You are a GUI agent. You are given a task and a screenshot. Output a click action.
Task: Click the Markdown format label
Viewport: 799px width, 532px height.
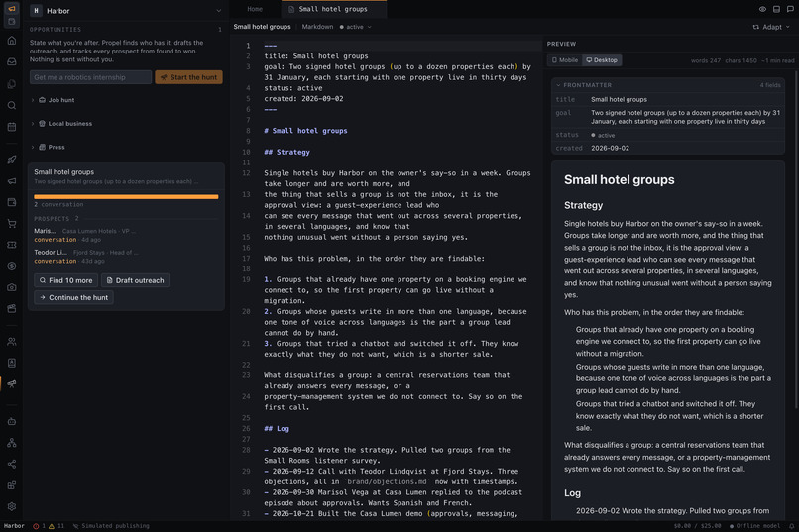317,27
